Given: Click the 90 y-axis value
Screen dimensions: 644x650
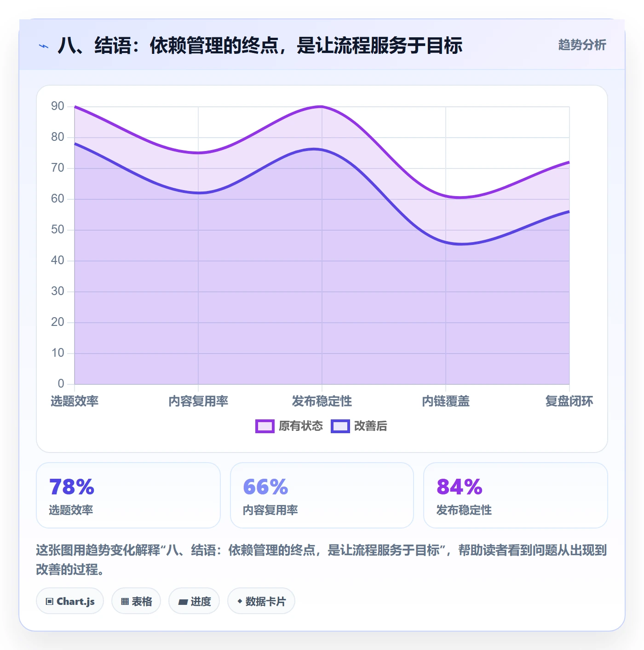Looking at the screenshot, I should 57,106.
